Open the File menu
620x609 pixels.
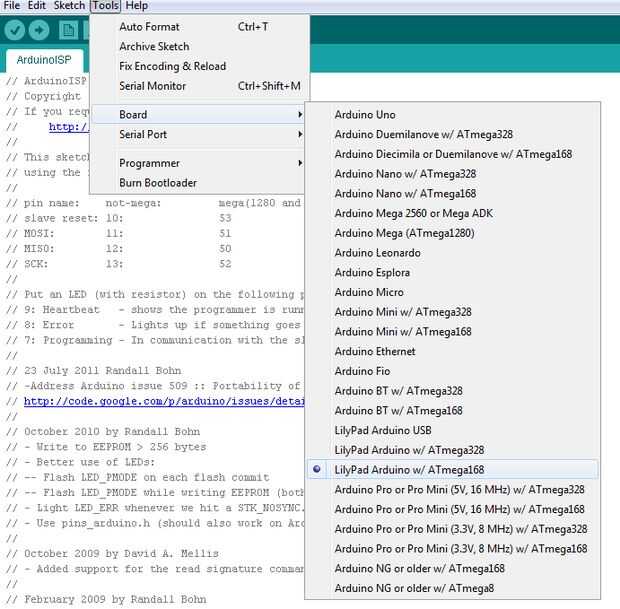(x=12, y=6)
